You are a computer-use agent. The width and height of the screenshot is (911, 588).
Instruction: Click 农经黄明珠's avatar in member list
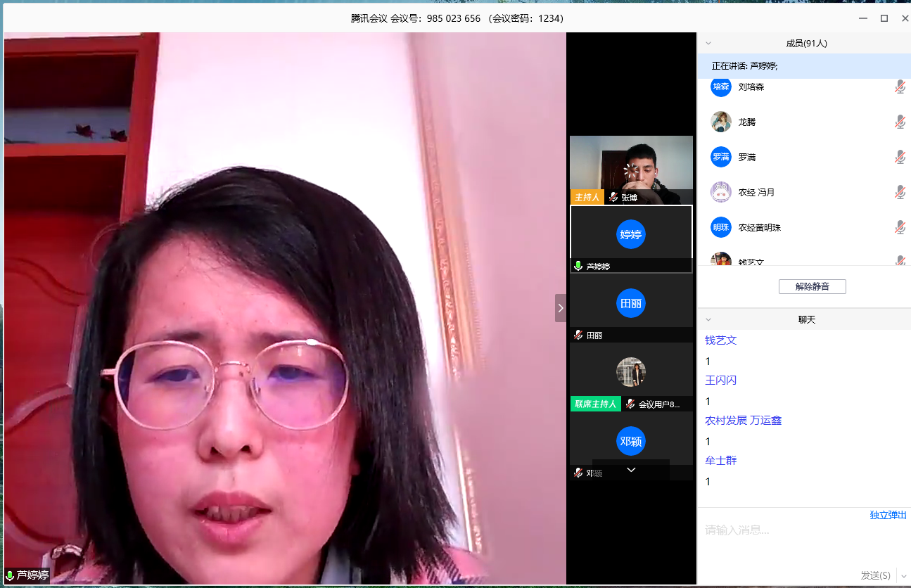coord(720,227)
